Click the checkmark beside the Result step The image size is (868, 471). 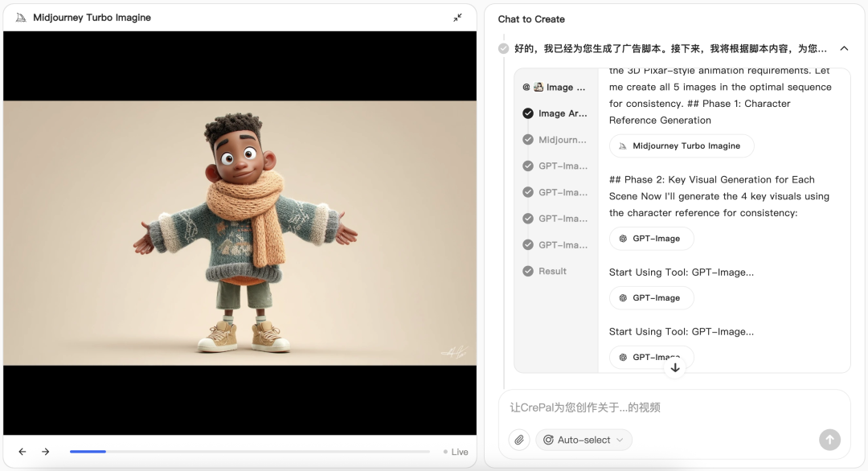(x=528, y=271)
